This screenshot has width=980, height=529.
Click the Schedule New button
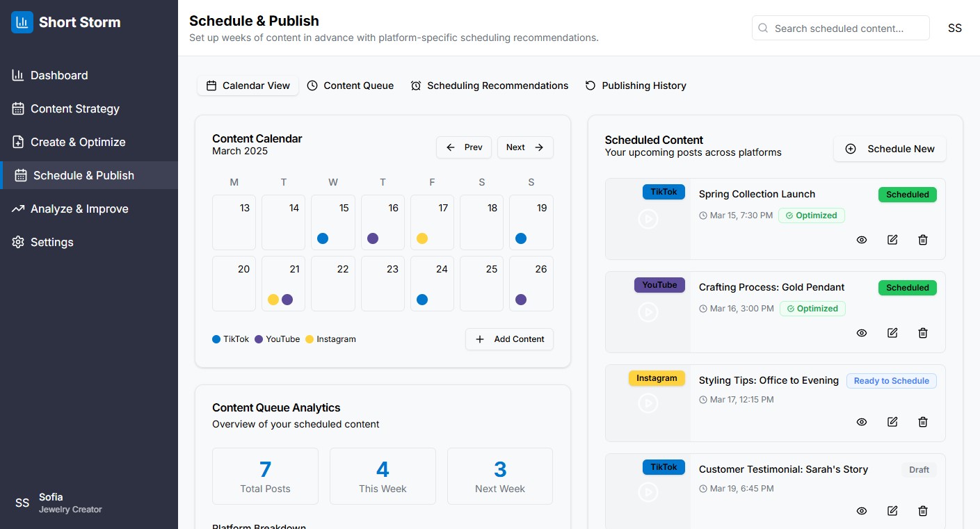[x=890, y=148]
